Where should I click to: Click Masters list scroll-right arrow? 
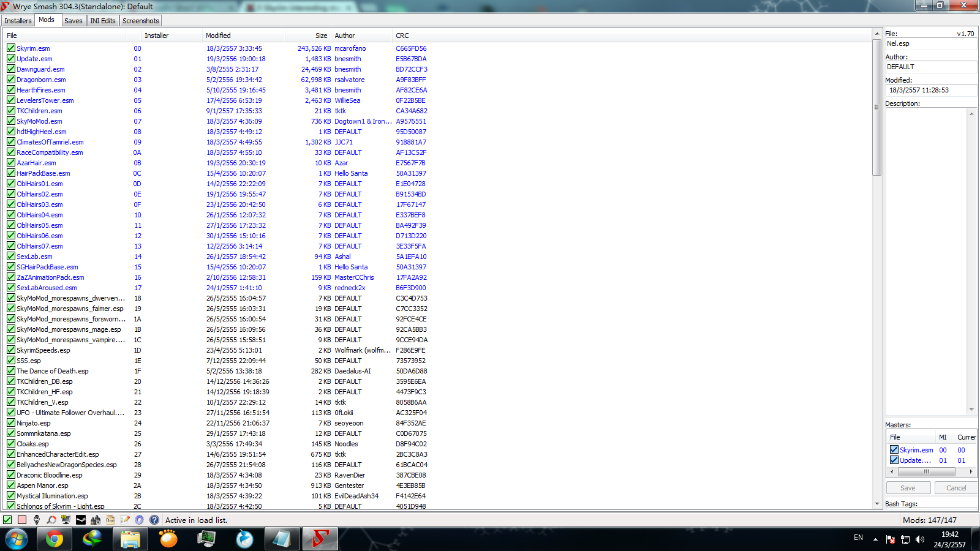pyautogui.click(x=971, y=471)
